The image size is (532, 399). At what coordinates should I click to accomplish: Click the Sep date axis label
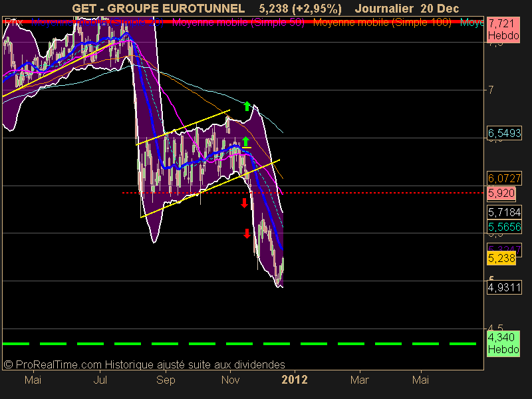pyautogui.click(x=166, y=380)
